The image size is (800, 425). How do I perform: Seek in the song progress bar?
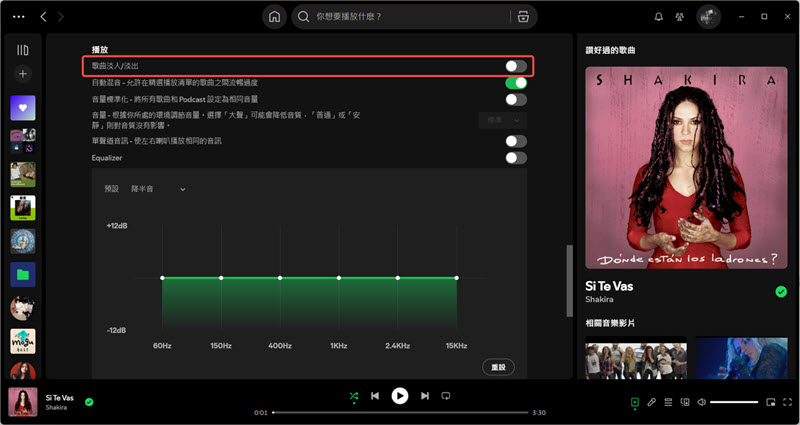[400, 412]
